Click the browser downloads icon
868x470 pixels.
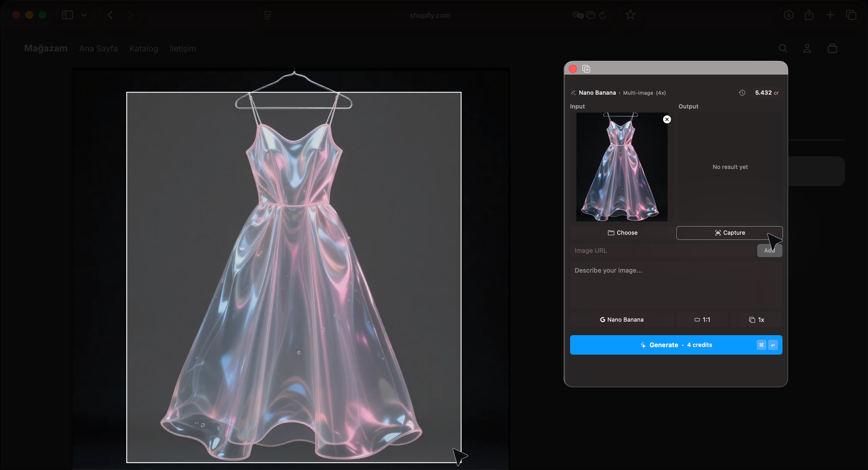point(788,15)
